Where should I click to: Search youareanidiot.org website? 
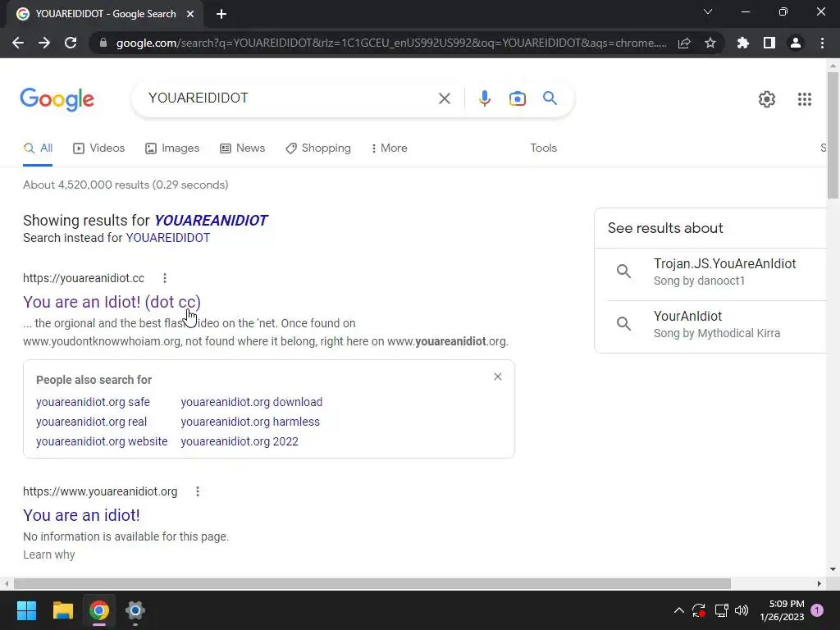point(102,441)
